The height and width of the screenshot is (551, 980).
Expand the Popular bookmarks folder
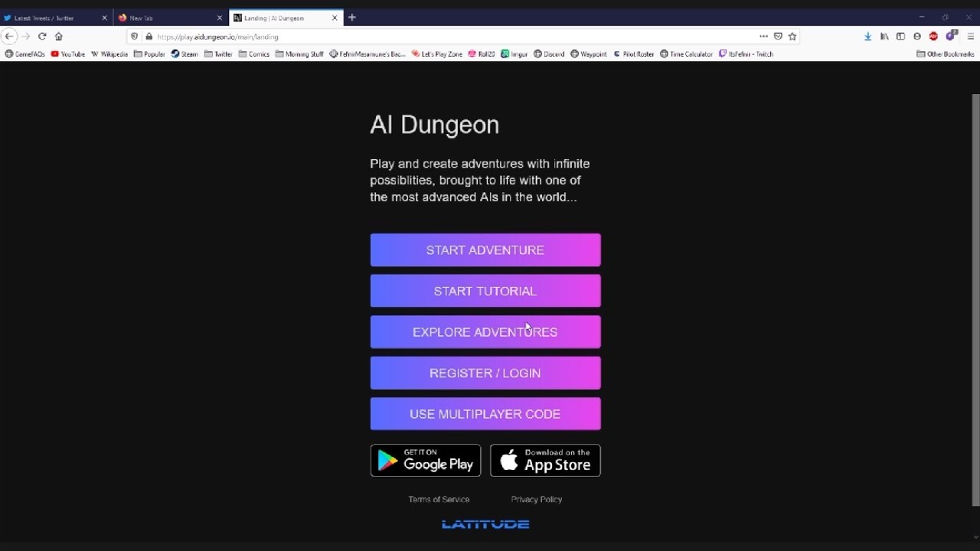click(149, 54)
